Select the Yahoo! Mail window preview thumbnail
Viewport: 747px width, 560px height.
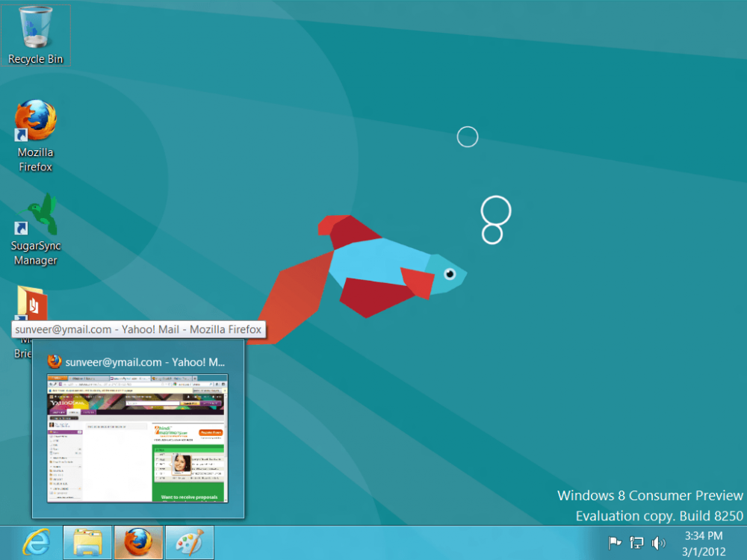137,438
